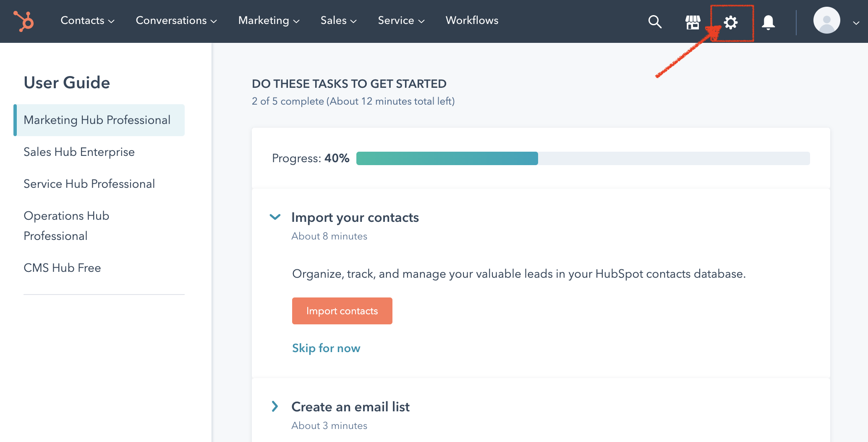Select the Sales Hub Enterprise guide
Viewport: 868px width, 442px height.
[79, 152]
